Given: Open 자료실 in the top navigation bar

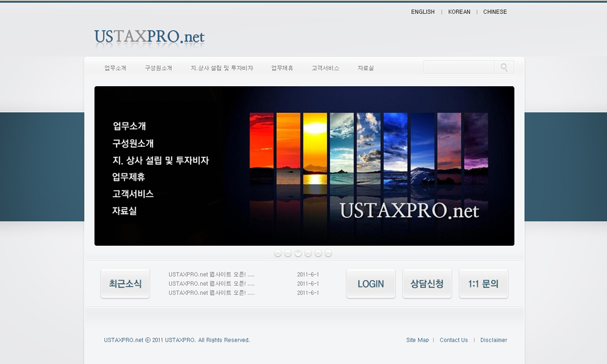Looking at the screenshot, I should point(365,68).
